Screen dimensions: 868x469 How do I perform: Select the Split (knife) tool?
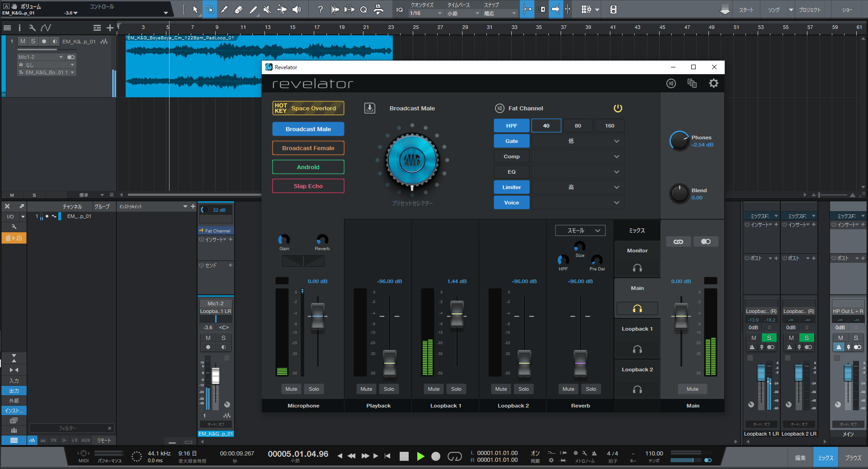(224, 9)
